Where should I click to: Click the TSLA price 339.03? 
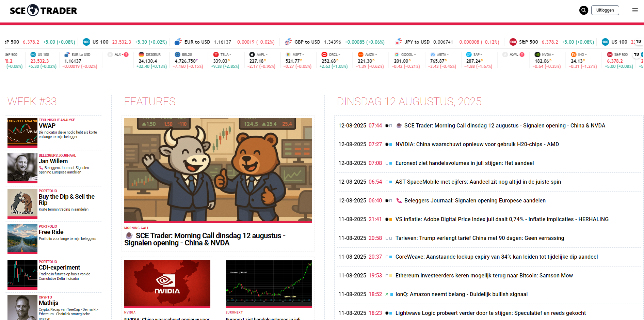pyautogui.click(x=220, y=61)
